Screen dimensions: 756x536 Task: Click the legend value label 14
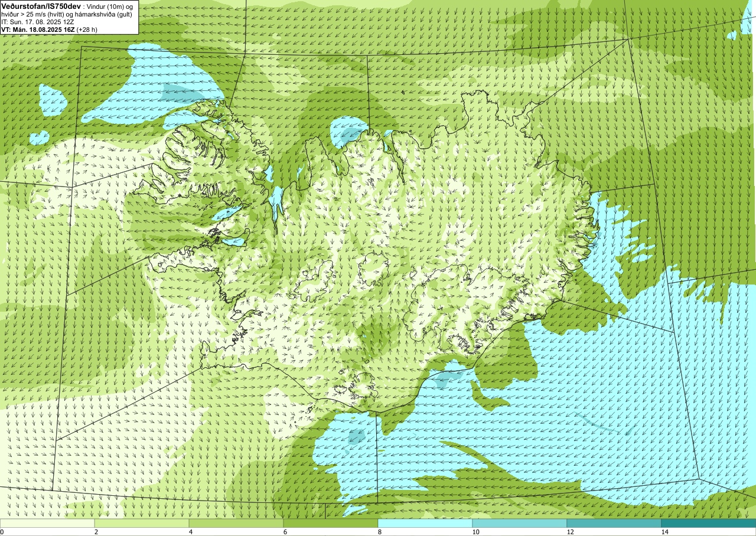[x=664, y=532]
